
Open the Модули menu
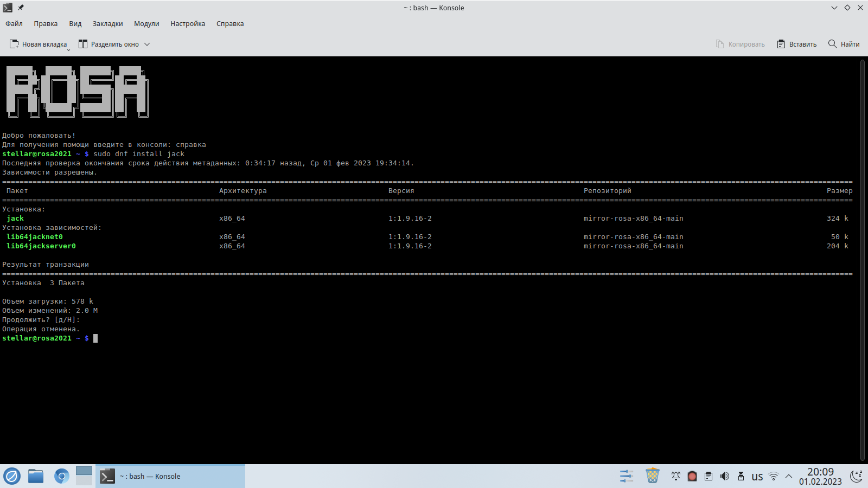pyautogui.click(x=146, y=24)
